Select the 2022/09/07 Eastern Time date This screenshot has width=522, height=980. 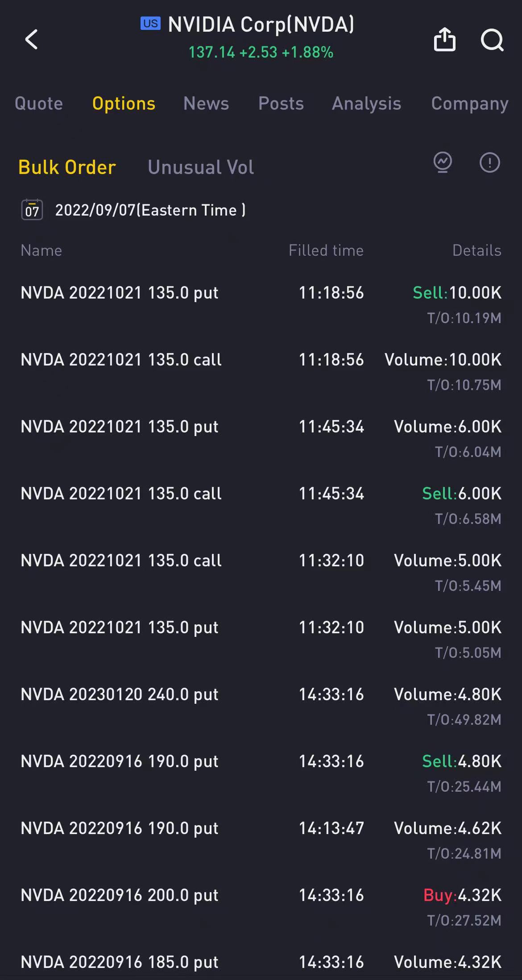click(150, 210)
